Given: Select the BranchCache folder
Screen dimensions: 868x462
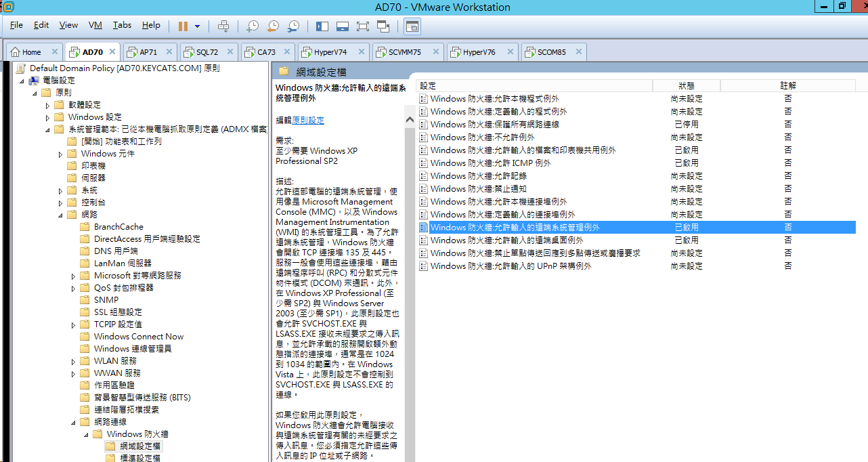Looking at the screenshot, I should click(118, 227).
